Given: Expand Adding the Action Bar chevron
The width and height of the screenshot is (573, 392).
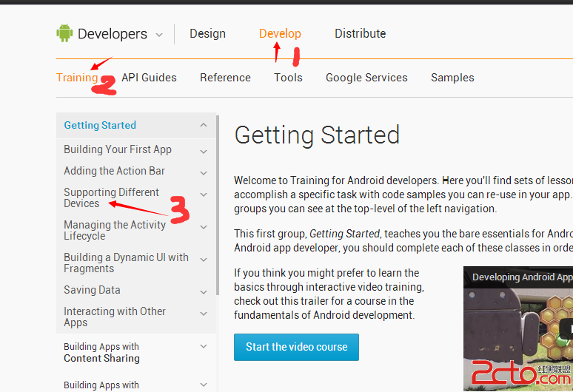Looking at the screenshot, I should pos(204,173).
